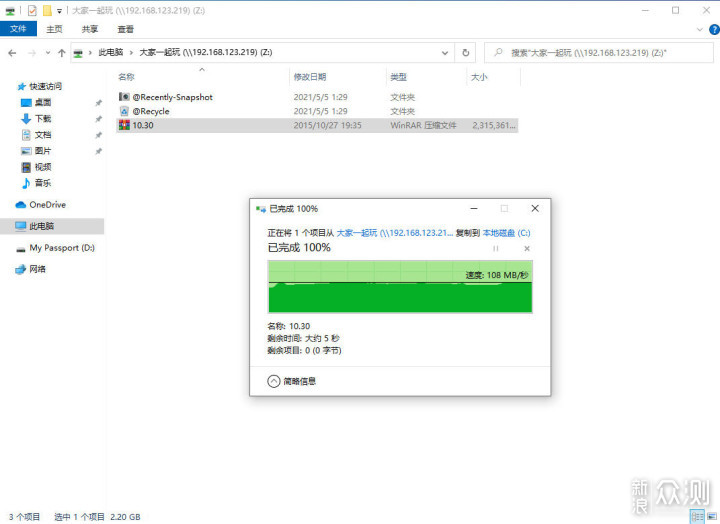Open the 查看 ribbon tab
This screenshot has height=524, width=720.
coord(125,29)
